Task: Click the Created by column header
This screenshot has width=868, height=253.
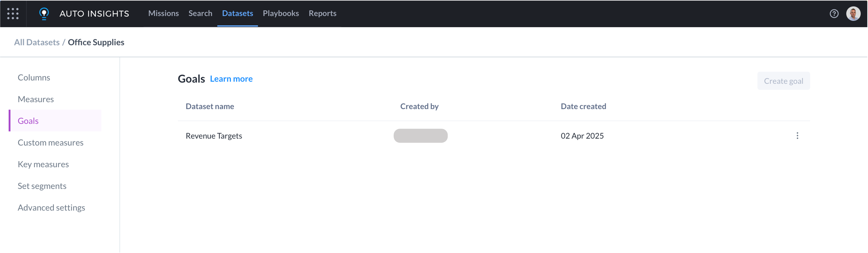Action: (x=419, y=106)
